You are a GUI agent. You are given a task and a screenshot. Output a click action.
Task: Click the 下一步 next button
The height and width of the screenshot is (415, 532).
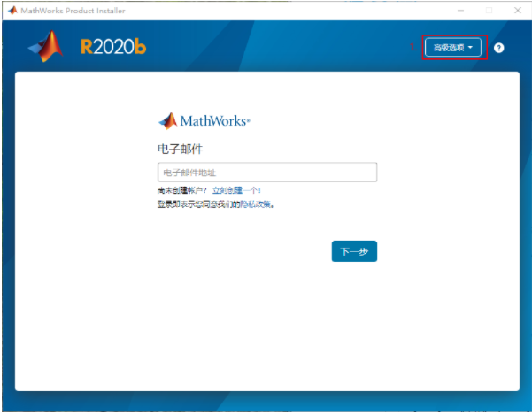[354, 251]
